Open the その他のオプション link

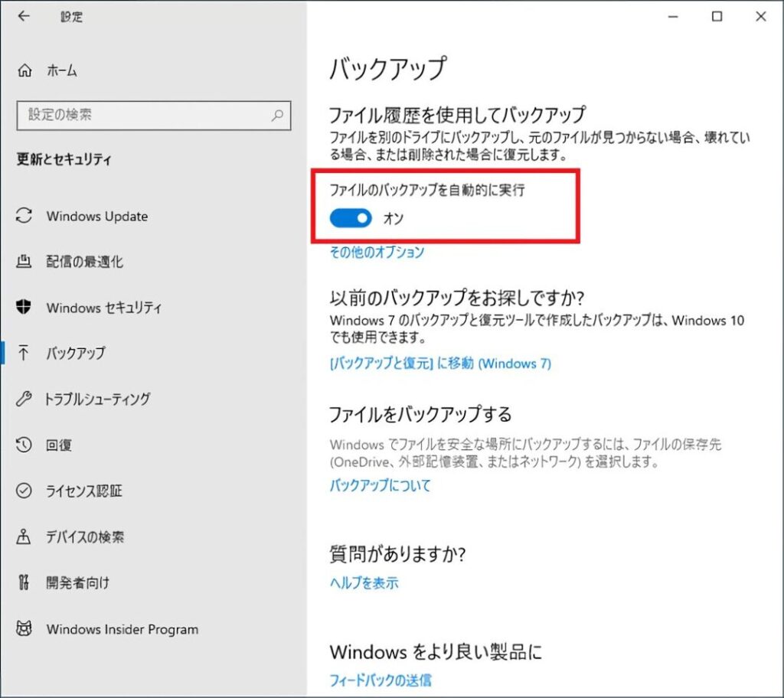click(377, 252)
